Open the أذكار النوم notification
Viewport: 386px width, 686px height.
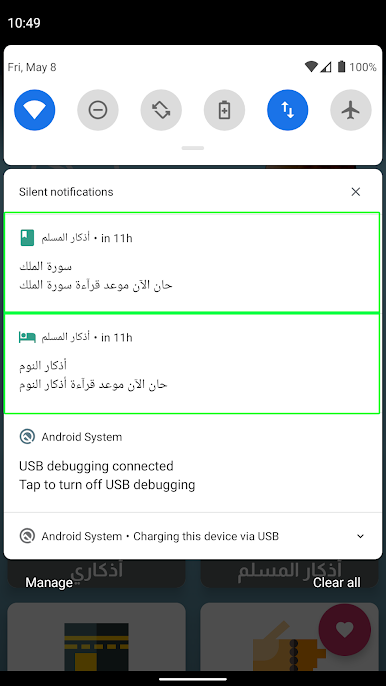pos(192,363)
